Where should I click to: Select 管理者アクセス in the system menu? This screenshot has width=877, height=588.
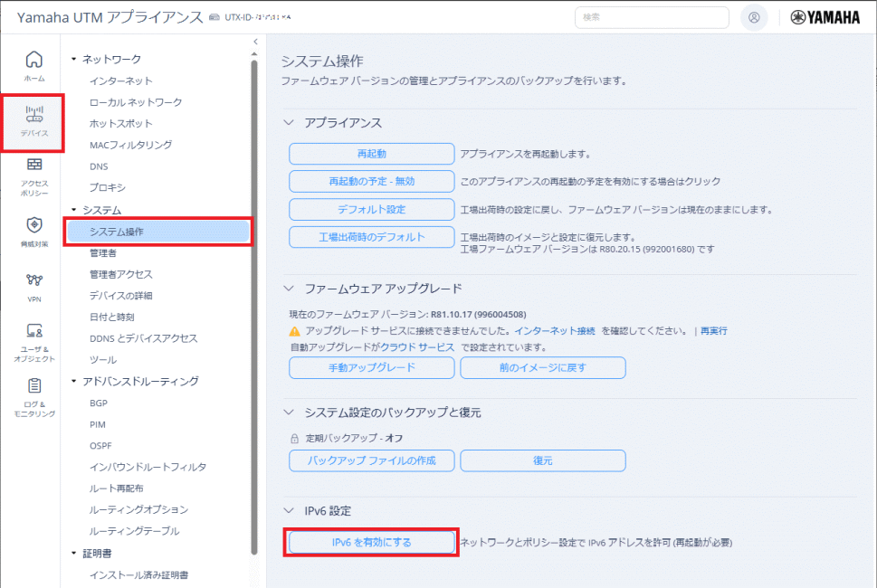click(120, 274)
